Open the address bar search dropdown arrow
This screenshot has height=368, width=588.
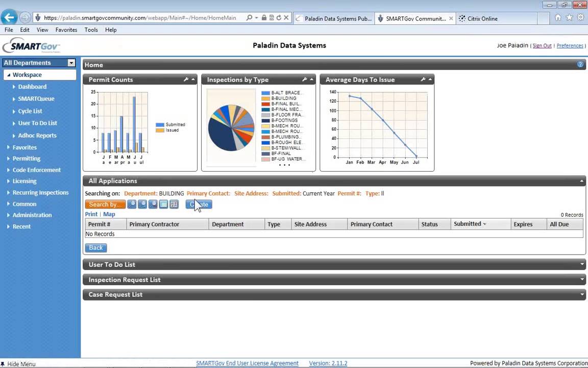click(257, 18)
